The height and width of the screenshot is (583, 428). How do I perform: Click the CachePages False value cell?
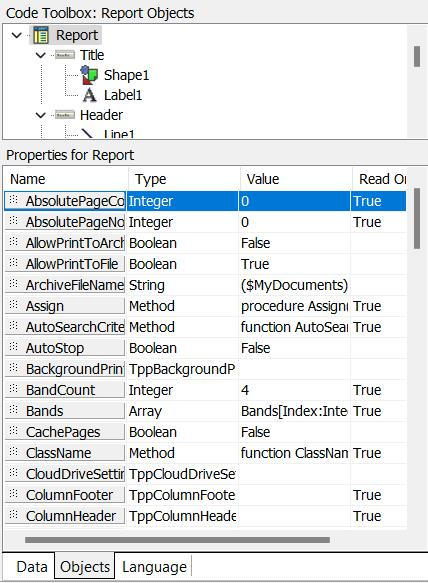(x=294, y=432)
